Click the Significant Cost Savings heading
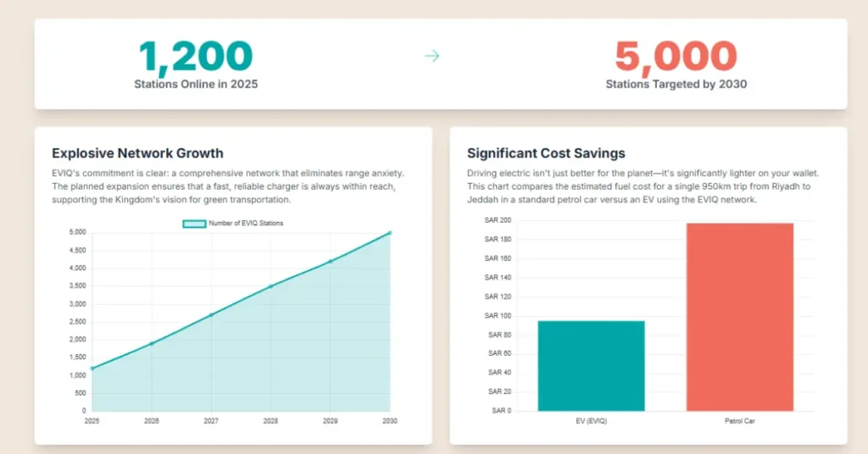868x454 pixels. pos(546,153)
